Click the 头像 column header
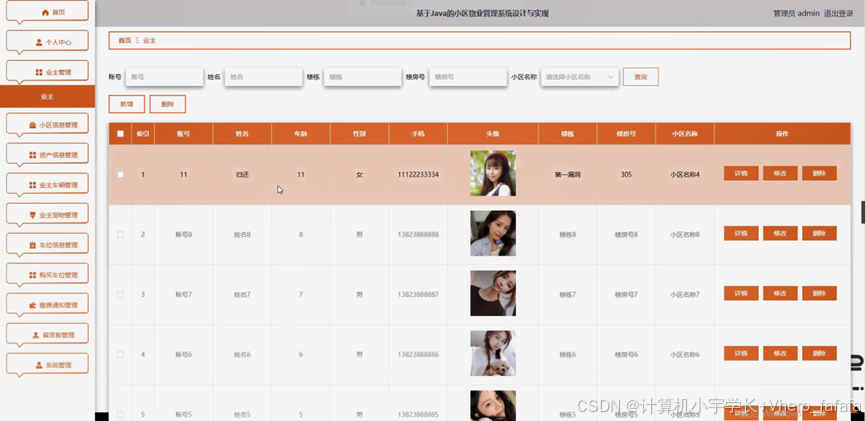 (x=493, y=134)
